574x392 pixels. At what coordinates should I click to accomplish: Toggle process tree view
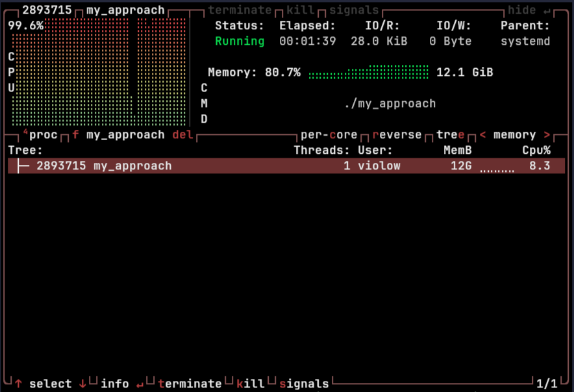point(450,135)
